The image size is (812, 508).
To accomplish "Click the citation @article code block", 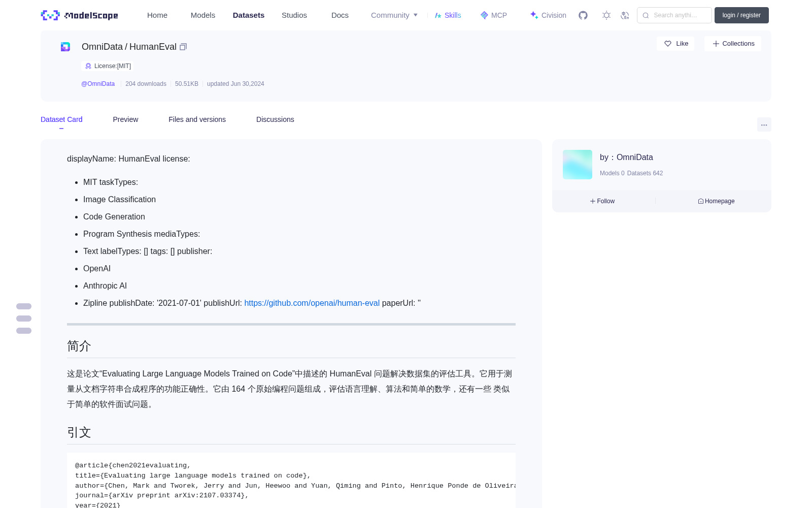I will [x=291, y=481].
